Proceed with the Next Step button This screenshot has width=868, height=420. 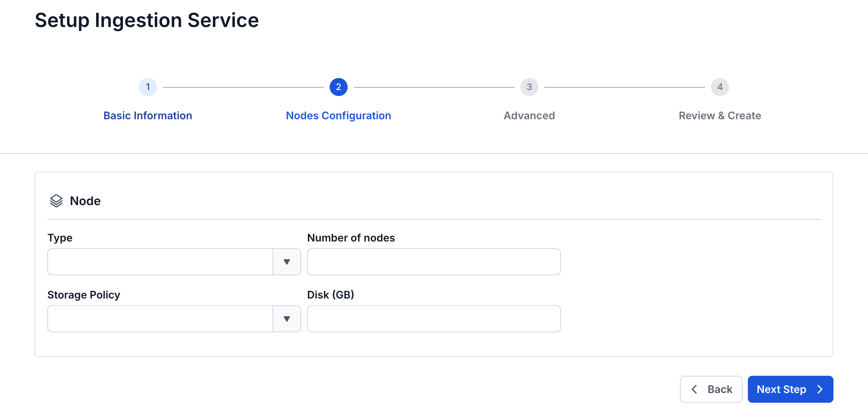click(x=791, y=389)
